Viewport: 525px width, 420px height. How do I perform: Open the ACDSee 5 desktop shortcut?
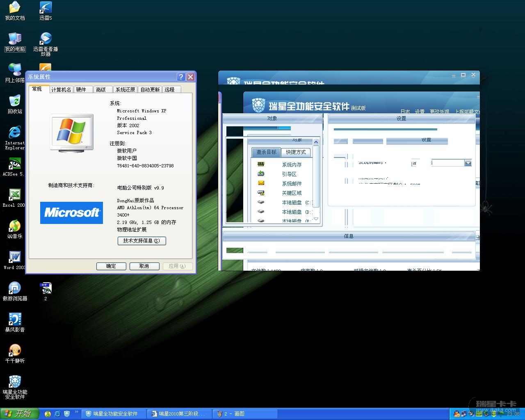pos(13,167)
